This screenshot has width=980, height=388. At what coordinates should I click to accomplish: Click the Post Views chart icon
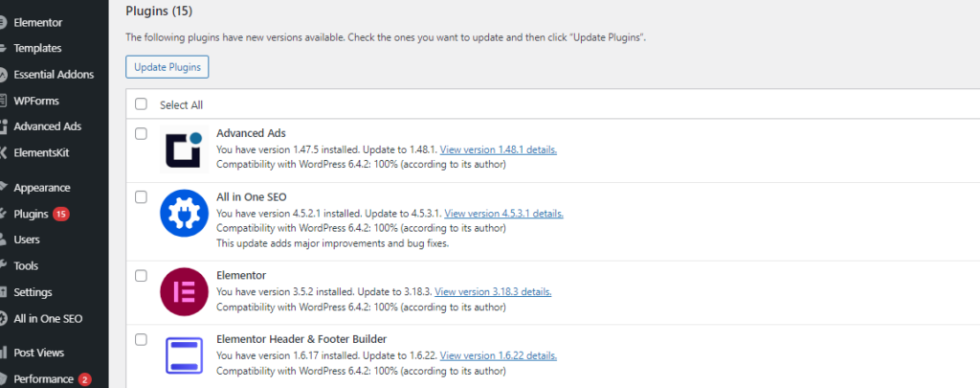[3, 353]
